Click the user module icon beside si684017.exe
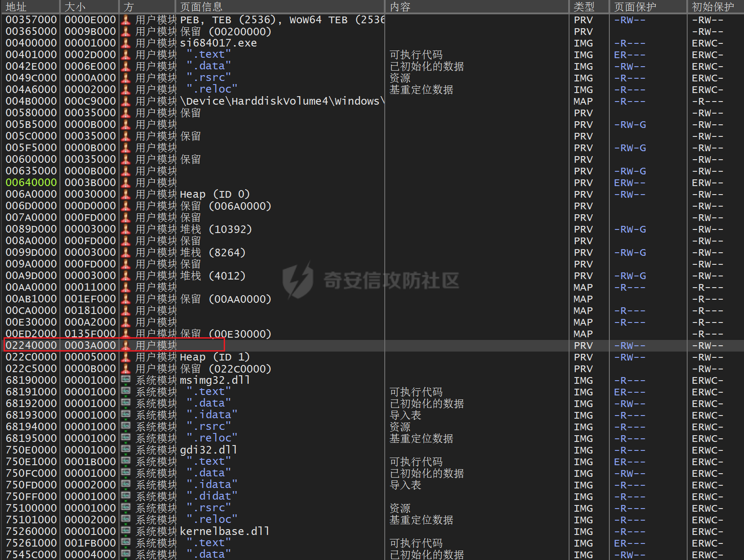 (x=126, y=43)
